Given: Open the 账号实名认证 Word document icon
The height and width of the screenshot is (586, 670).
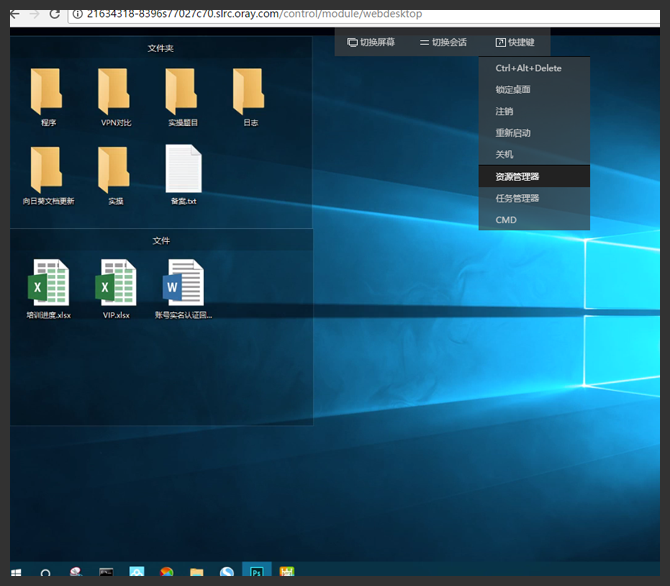Looking at the screenshot, I should (x=183, y=282).
